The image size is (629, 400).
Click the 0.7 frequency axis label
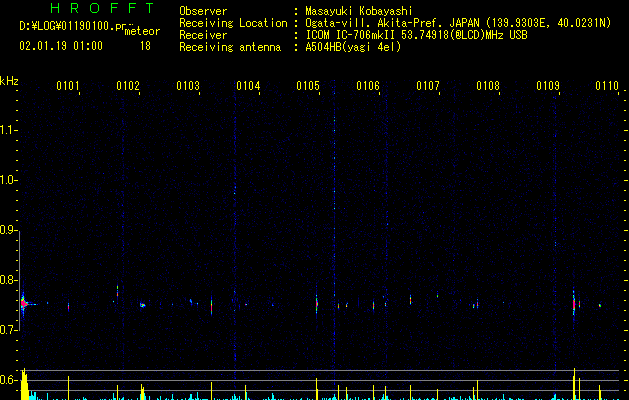pos(8,330)
